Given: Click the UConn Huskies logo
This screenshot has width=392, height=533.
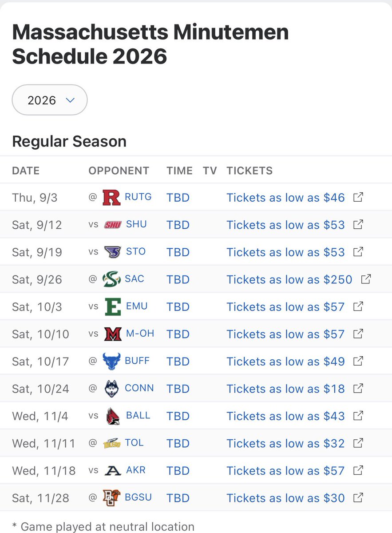Looking at the screenshot, I should point(112,389).
